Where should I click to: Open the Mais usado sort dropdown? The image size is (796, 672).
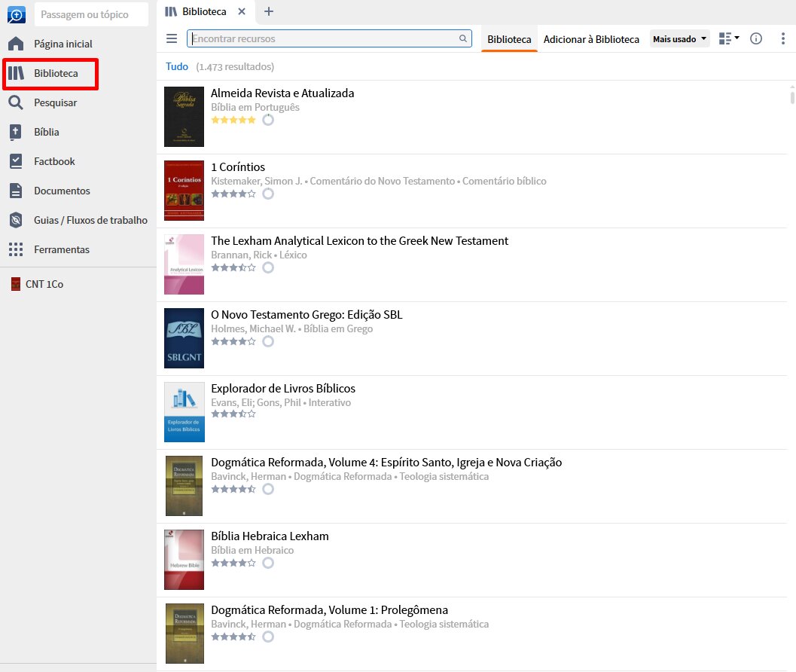679,39
